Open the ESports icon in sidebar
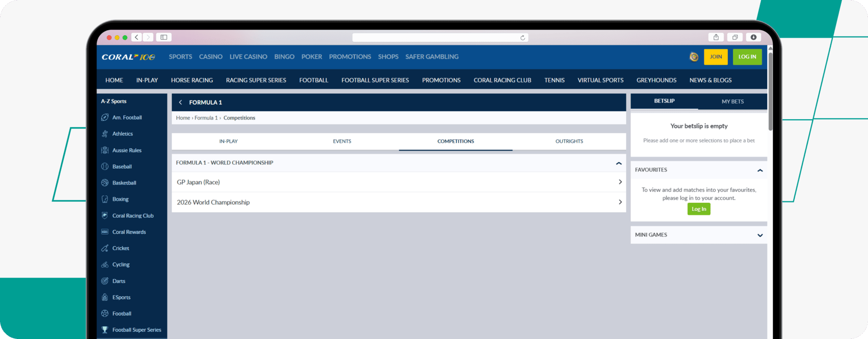Image resolution: width=868 pixels, height=339 pixels. [105, 297]
